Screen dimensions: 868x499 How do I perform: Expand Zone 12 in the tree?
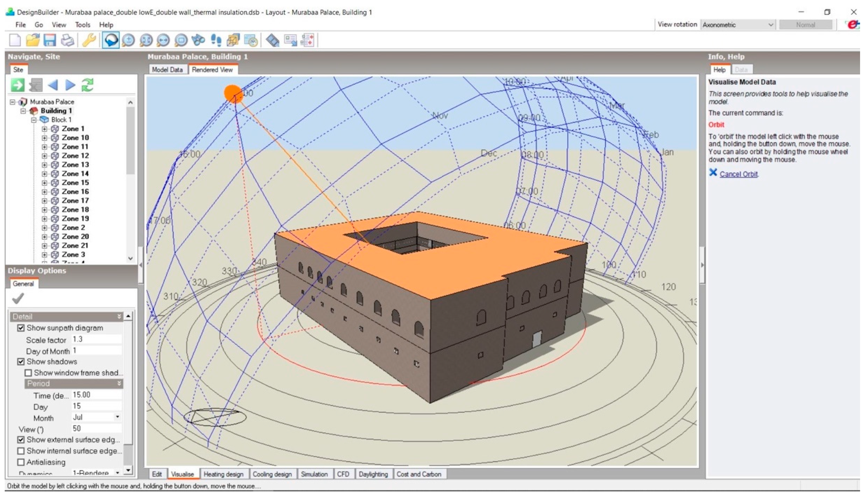point(44,156)
